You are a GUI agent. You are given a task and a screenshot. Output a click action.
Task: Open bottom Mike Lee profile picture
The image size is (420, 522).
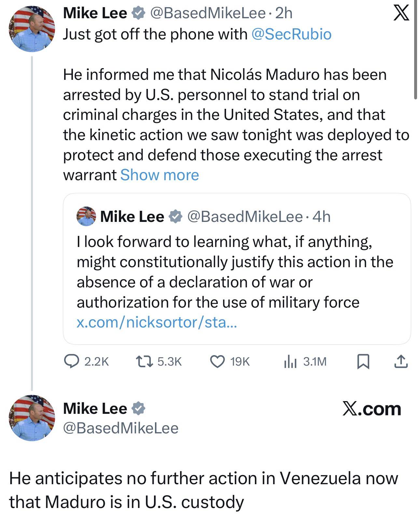[x=32, y=418]
